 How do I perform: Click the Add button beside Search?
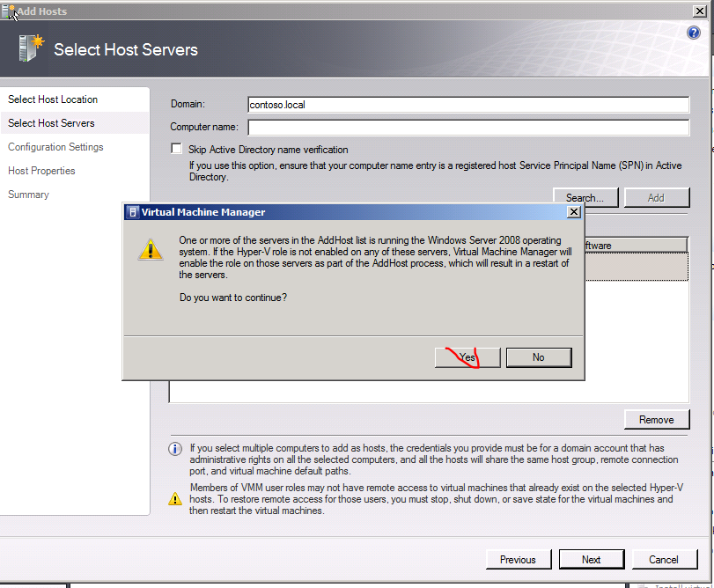click(x=656, y=197)
